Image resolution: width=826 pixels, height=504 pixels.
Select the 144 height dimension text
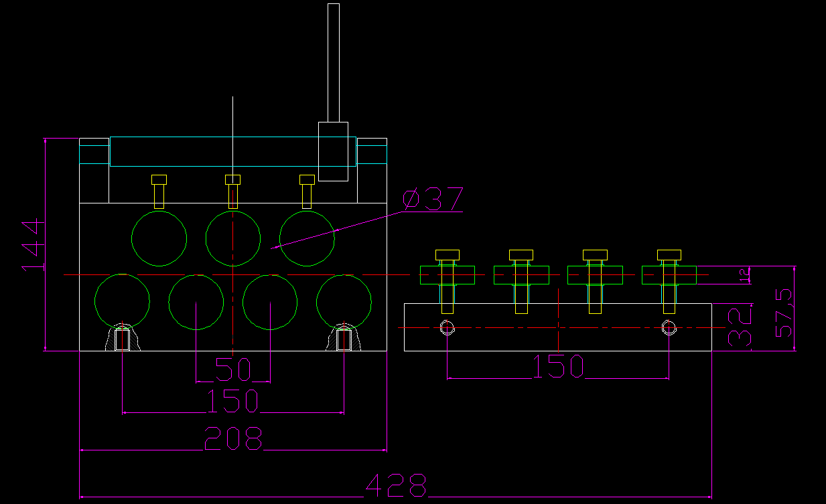(32, 245)
